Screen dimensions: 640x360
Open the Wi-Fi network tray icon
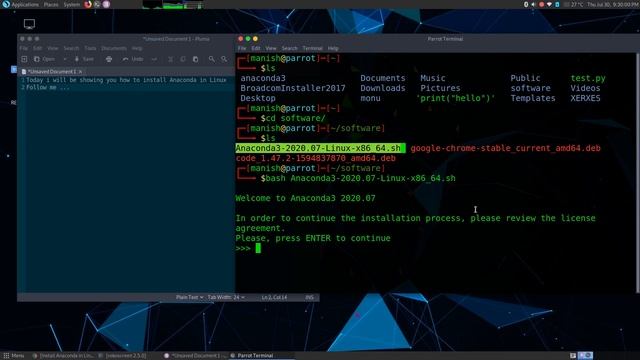tap(549, 4)
